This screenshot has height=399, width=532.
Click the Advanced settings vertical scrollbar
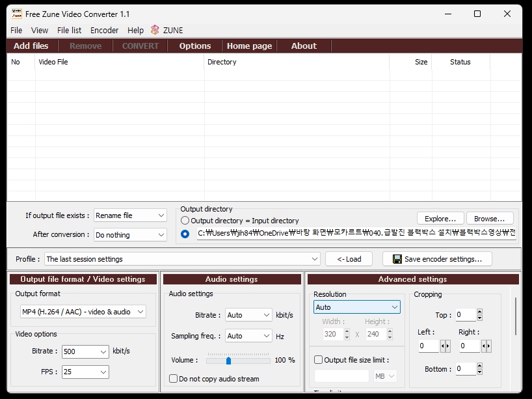coord(516,316)
